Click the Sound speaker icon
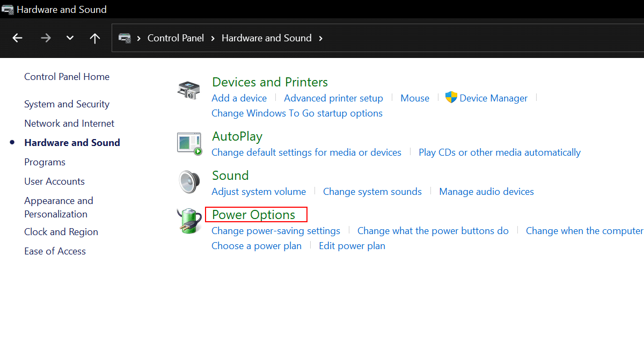The width and height of the screenshot is (644, 357). click(x=189, y=183)
